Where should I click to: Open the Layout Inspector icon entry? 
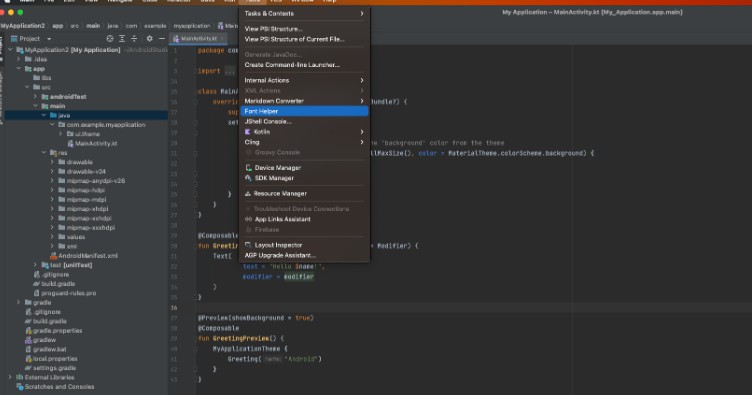[248, 245]
